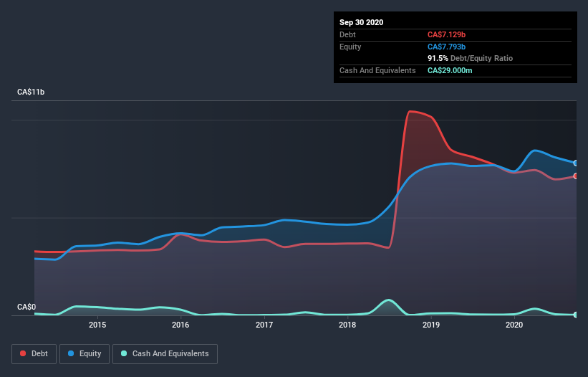This screenshot has height=377, width=588.
Task: Select the red Debt endpoint marker
Action: point(576,176)
